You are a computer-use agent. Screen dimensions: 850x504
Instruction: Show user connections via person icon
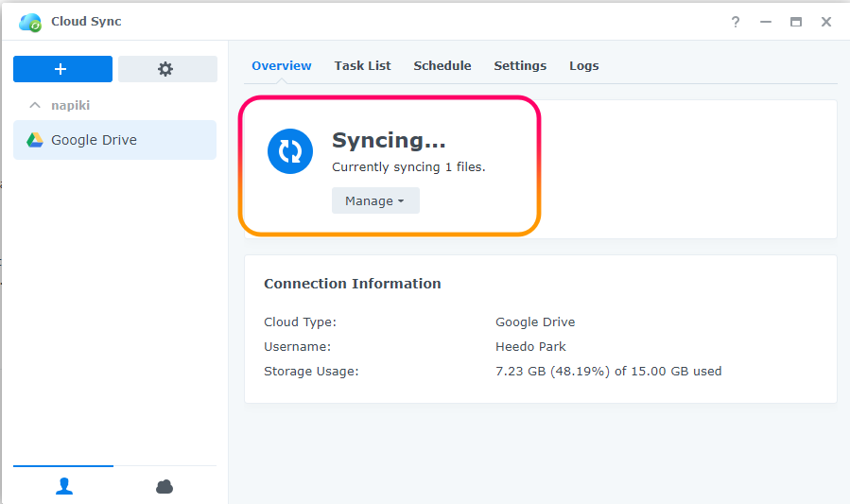(64, 486)
